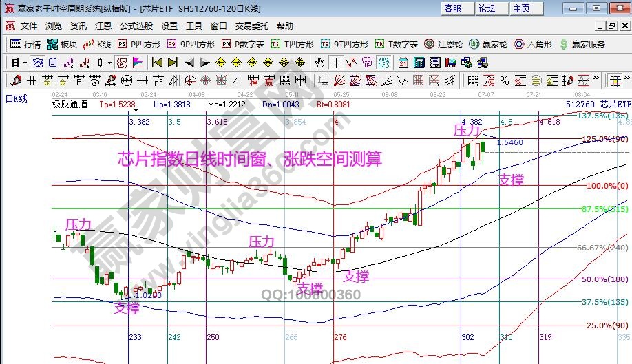Screen dimensions: 632x364
Task: Open the 行情 quotes view
Action: 25,44
